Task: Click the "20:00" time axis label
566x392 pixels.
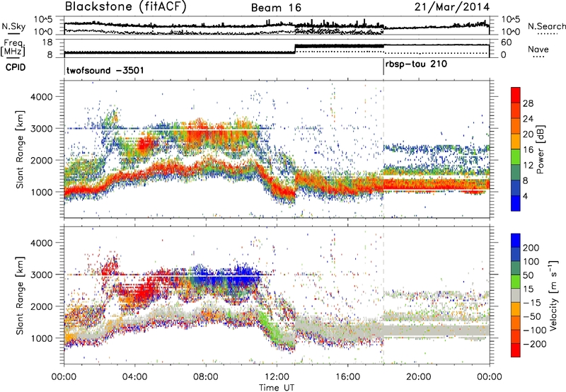Action: click(419, 377)
